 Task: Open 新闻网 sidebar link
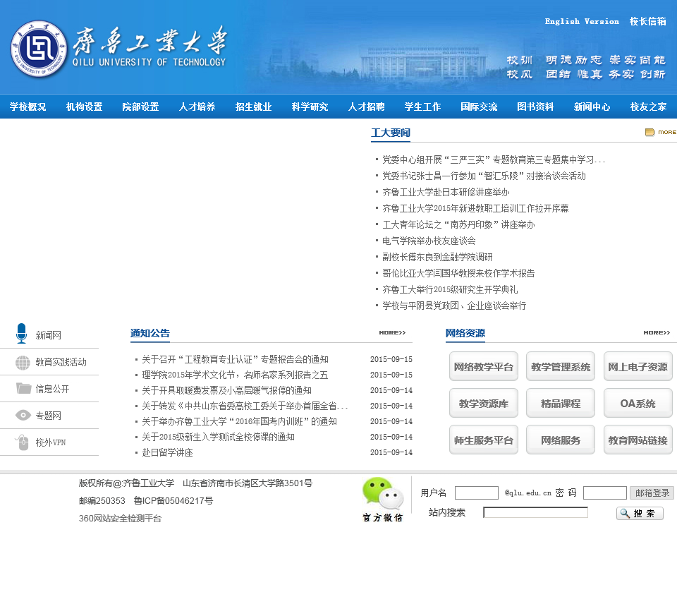(49, 335)
